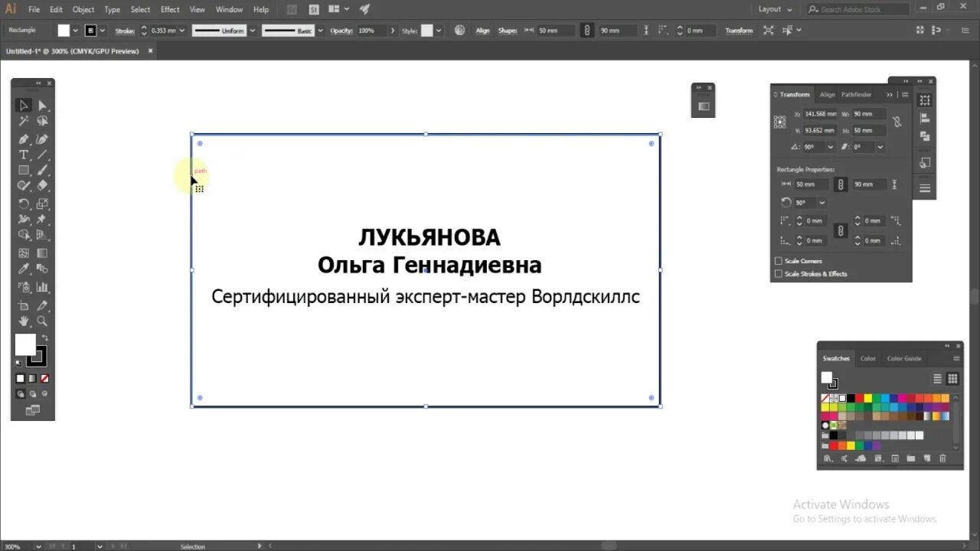
Task: Open Align panel icon in dock strip
Action: point(925,119)
